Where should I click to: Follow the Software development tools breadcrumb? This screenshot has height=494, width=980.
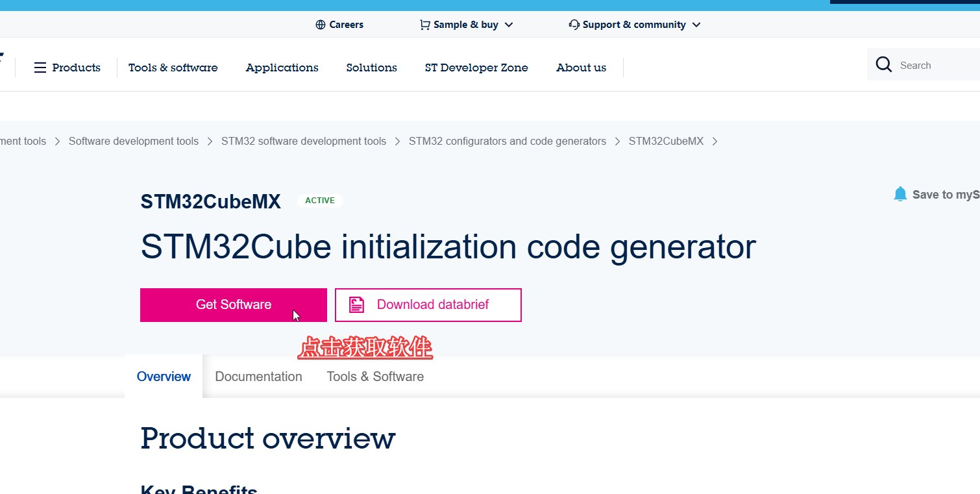click(134, 141)
